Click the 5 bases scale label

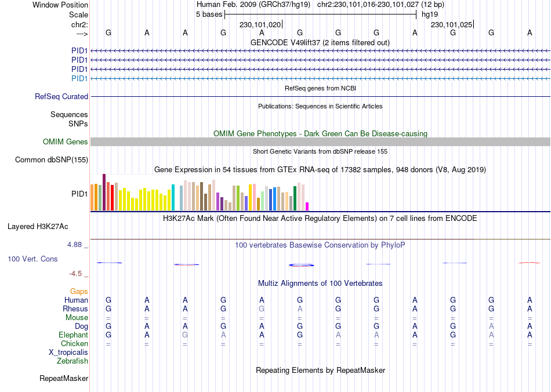209,14
